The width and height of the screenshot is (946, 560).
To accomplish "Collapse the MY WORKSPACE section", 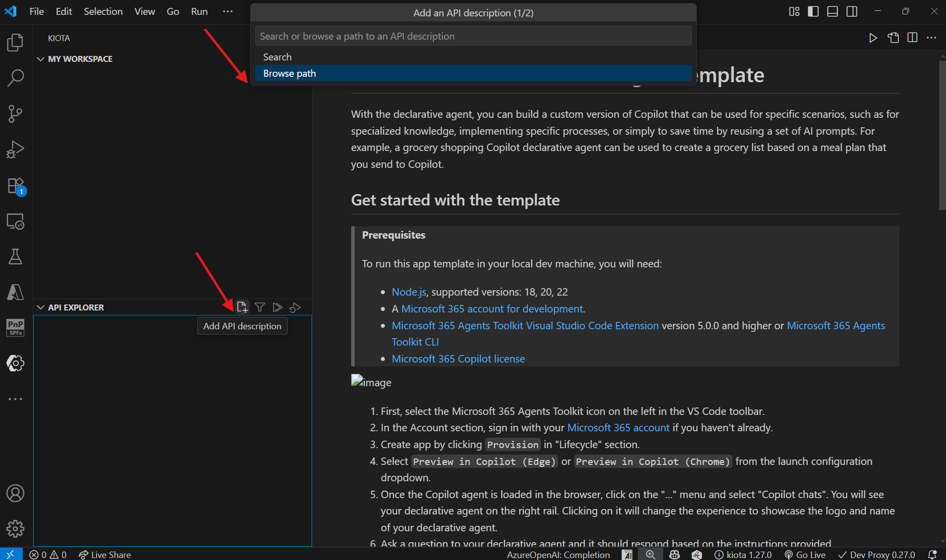I will 41,59.
